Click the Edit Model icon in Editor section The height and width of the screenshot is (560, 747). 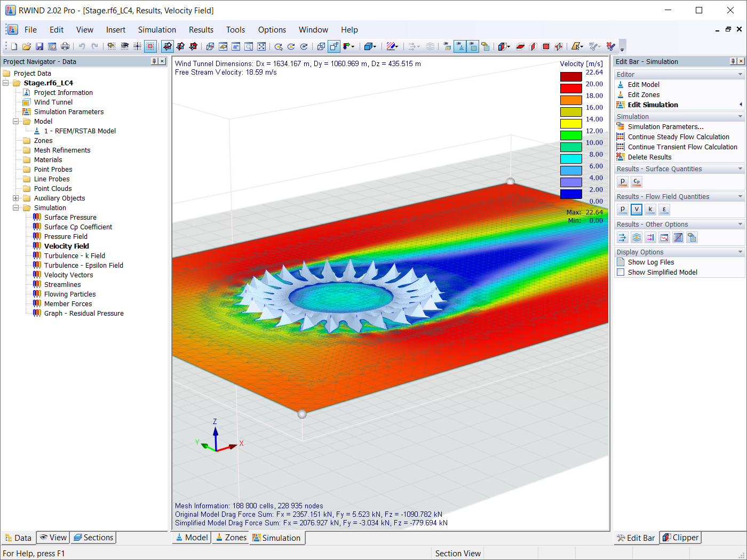621,84
